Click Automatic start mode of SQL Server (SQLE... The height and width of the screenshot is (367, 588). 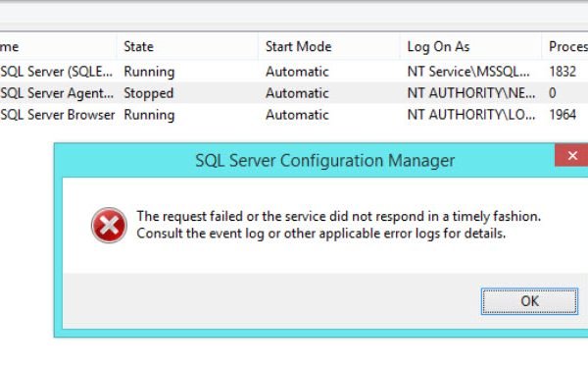297,72
